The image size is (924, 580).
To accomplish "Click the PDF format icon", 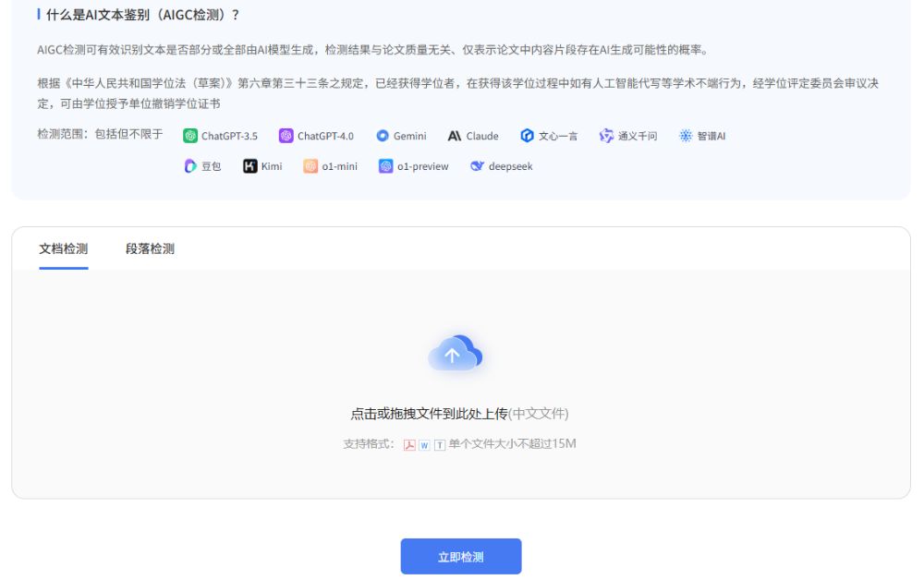I will point(409,444).
